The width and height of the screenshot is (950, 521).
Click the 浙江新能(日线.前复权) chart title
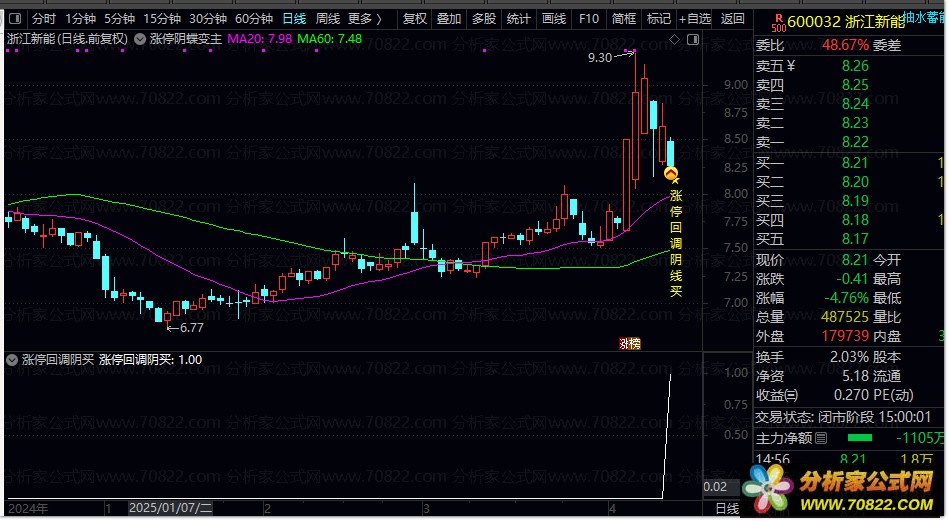pos(67,39)
